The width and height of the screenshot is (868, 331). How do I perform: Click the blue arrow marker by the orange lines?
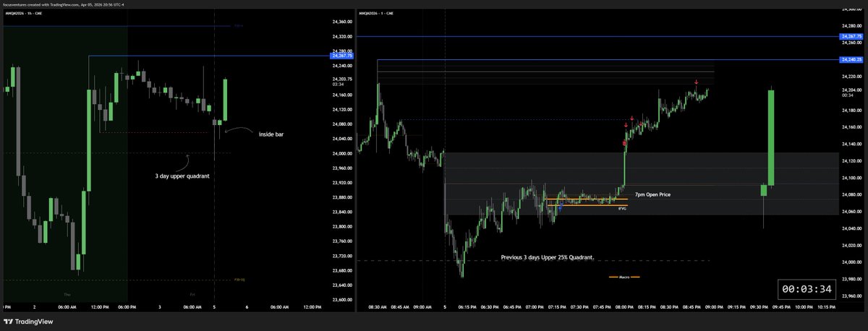point(561,207)
